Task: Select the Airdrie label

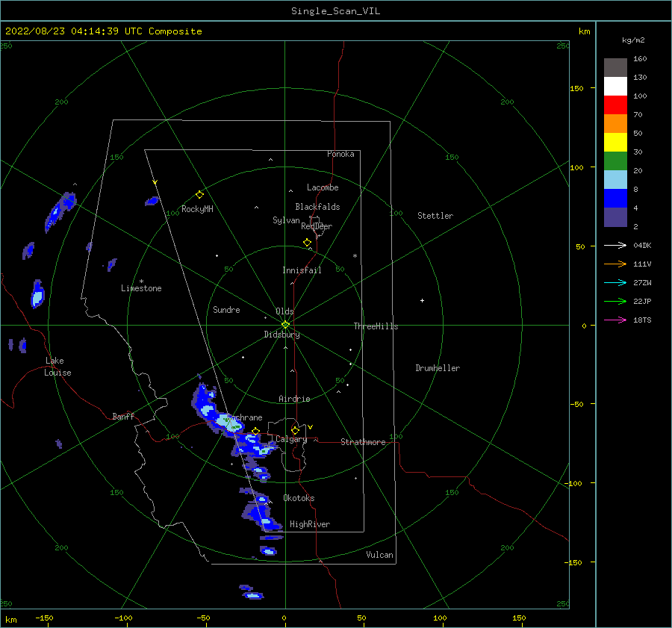Action: (x=294, y=399)
